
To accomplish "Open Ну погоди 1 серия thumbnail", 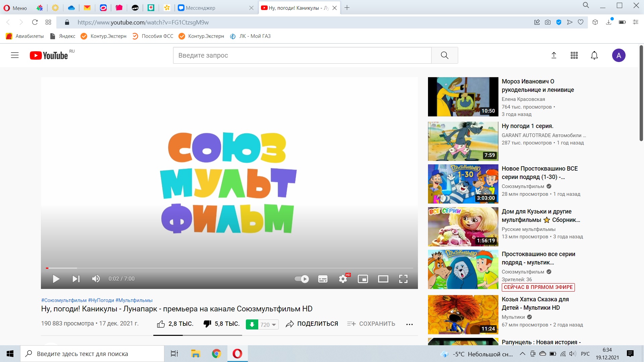I will tap(463, 141).
